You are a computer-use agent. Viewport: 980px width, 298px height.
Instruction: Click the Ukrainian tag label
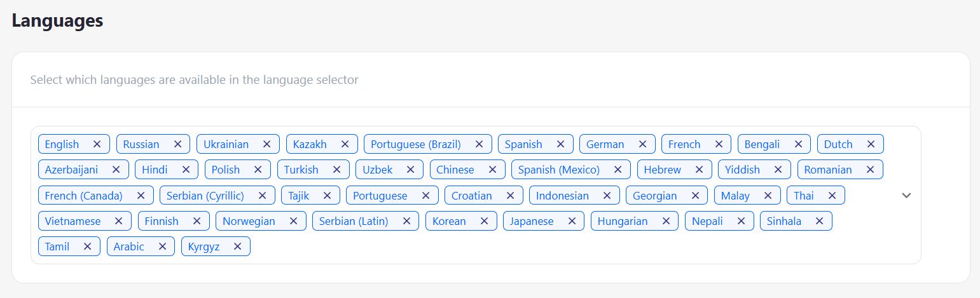pyautogui.click(x=226, y=144)
